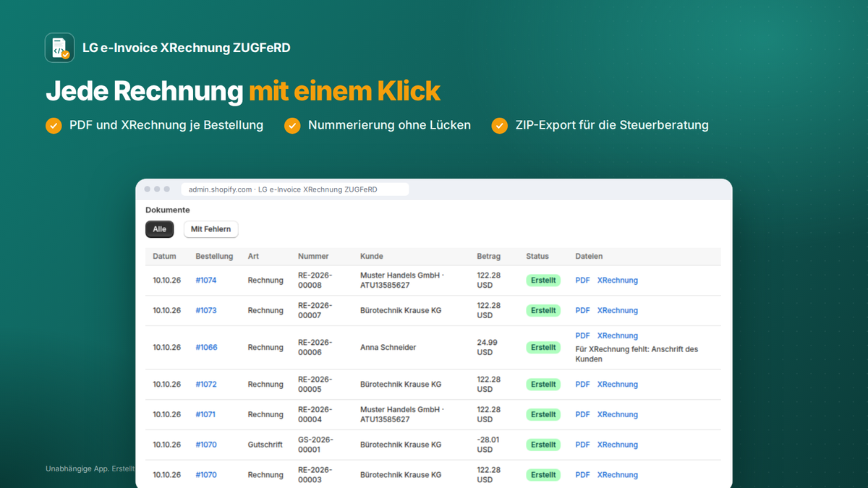Image resolution: width=868 pixels, height=488 pixels.
Task: Click the number cell RE-2026-00006
Action: tap(315, 348)
